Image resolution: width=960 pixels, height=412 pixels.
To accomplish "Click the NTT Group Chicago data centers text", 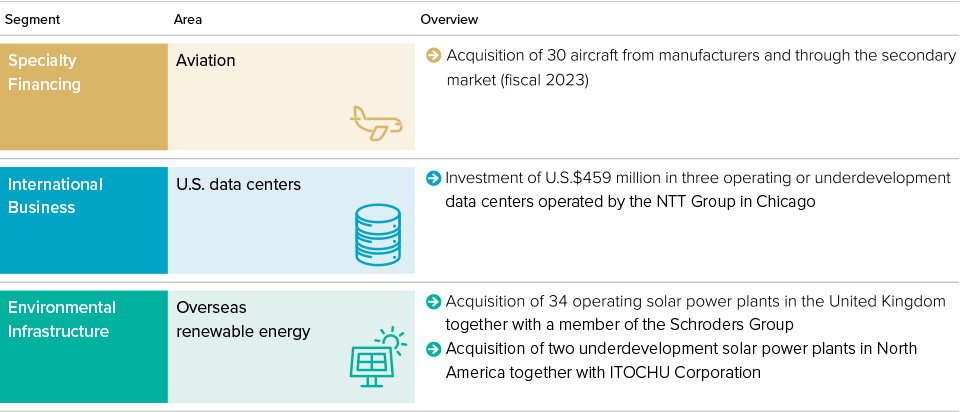I will 698,190.
